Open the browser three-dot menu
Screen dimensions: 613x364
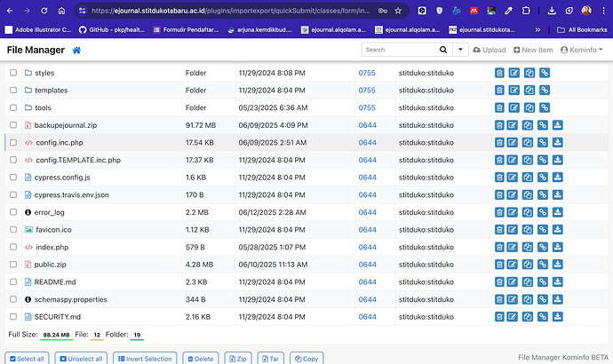603,11
